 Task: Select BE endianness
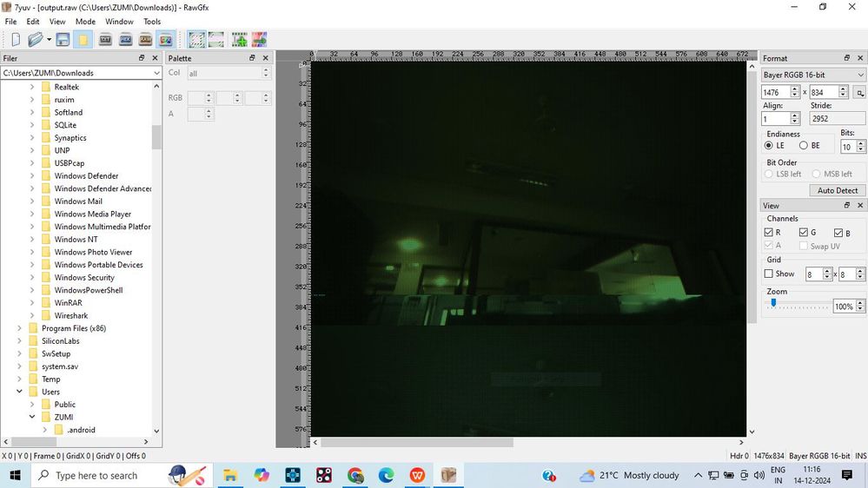[x=803, y=145]
